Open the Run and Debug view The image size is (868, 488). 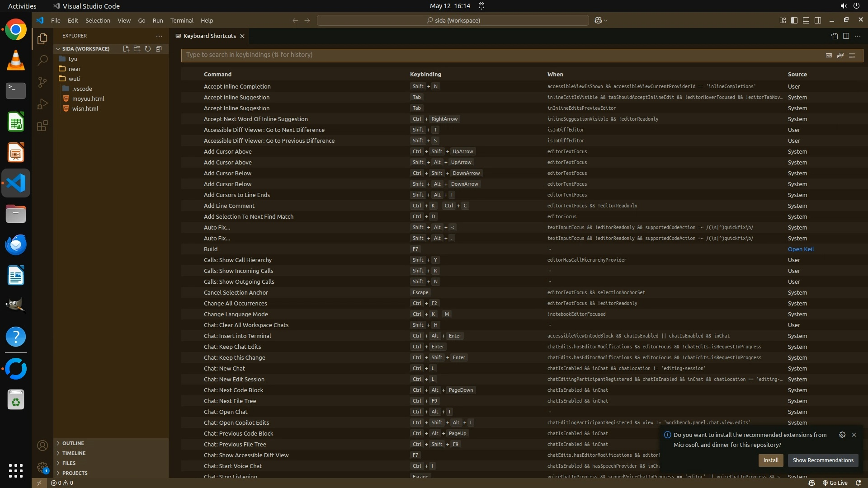(42, 104)
